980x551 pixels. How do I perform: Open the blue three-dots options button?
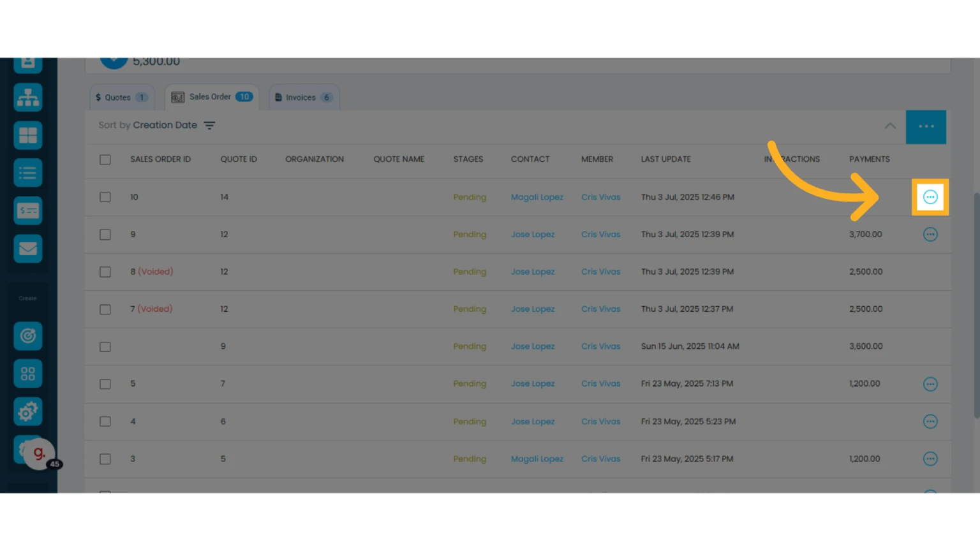coord(926,127)
